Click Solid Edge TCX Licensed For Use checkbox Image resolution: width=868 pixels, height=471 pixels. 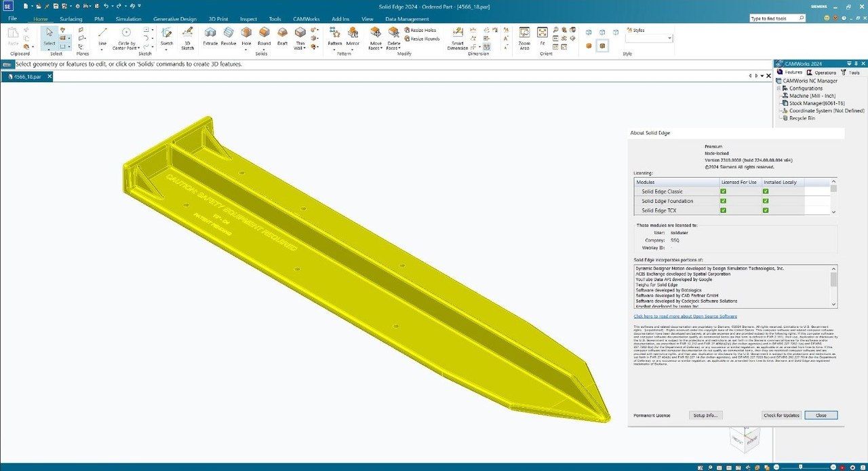coord(723,210)
